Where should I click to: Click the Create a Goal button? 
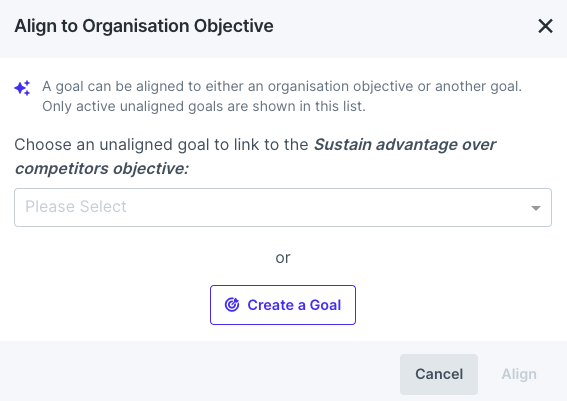point(283,305)
